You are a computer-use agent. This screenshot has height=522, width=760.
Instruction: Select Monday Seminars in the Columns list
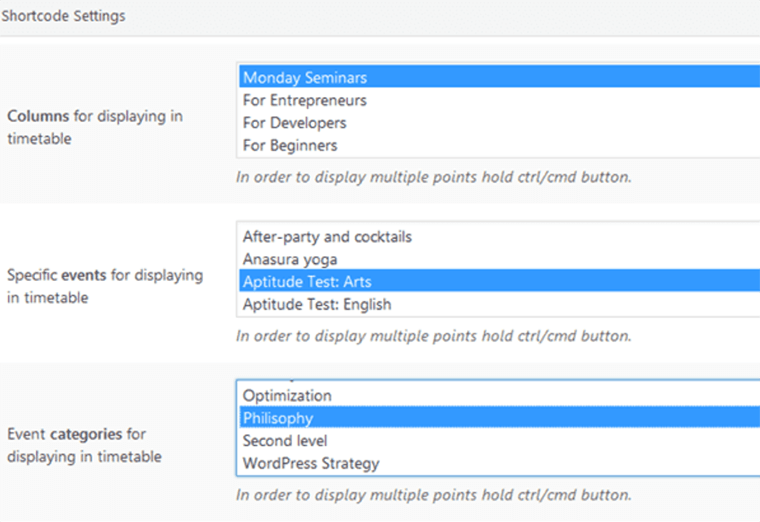(305, 77)
